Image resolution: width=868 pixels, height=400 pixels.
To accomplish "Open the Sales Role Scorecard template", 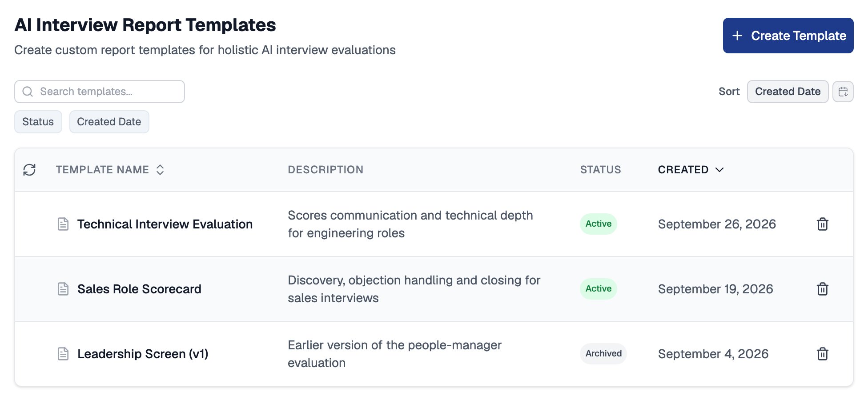I will point(139,289).
